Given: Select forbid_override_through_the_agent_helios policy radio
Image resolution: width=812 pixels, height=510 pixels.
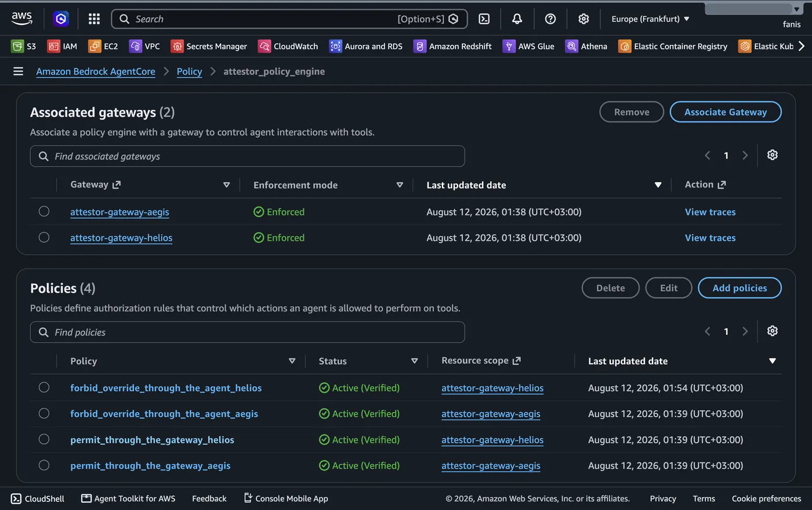Looking at the screenshot, I should tap(44, 387).
